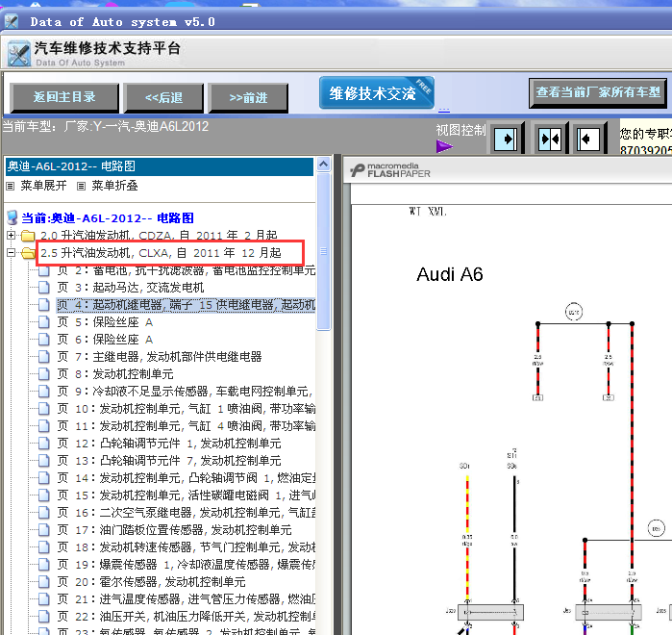Click the app logo next to 汽车维修技术支持平台

(19, 54)
